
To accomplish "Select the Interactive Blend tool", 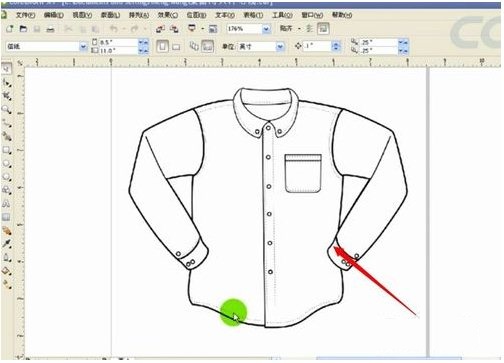I will (6, 231).
